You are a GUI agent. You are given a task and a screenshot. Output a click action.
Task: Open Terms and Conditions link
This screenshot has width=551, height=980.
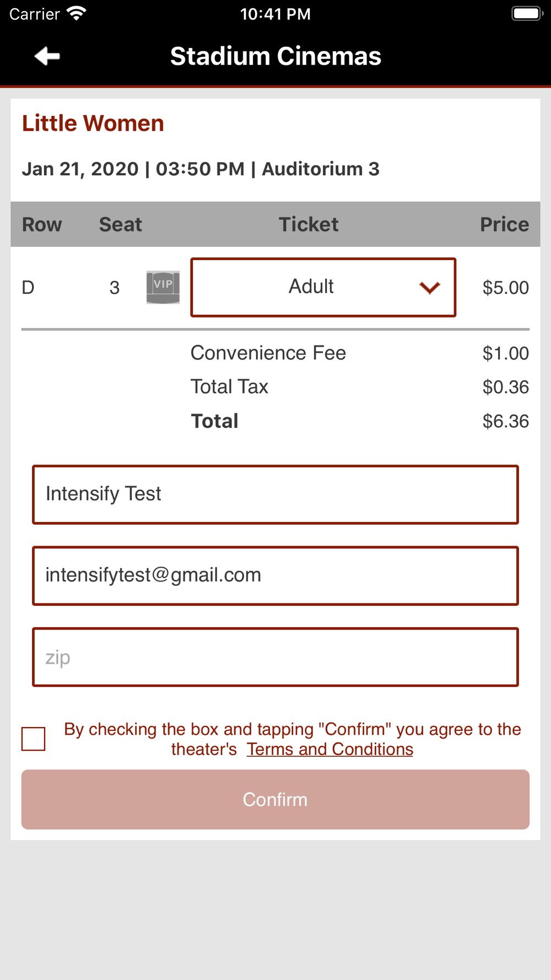click(x=329, y=749)
